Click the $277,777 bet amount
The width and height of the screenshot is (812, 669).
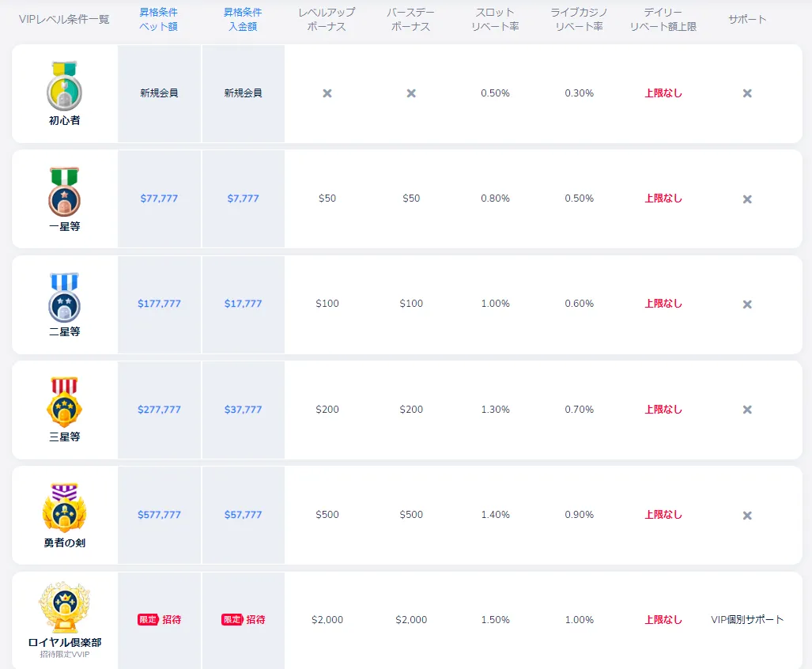click(x=159, y=410)
